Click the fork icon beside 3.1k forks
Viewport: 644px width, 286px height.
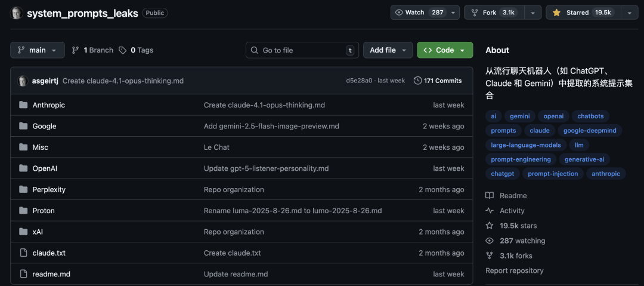coord(489,256)
